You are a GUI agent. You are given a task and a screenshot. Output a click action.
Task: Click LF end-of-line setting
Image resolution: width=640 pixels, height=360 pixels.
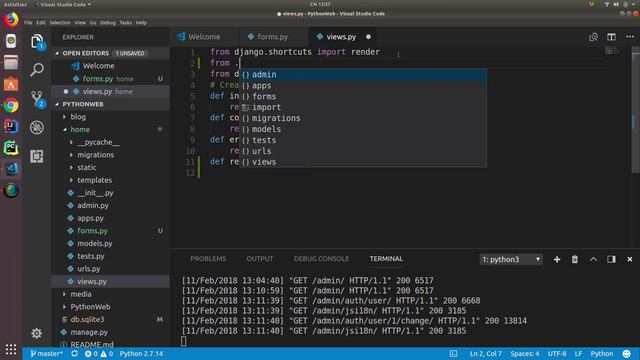(578, 353)
